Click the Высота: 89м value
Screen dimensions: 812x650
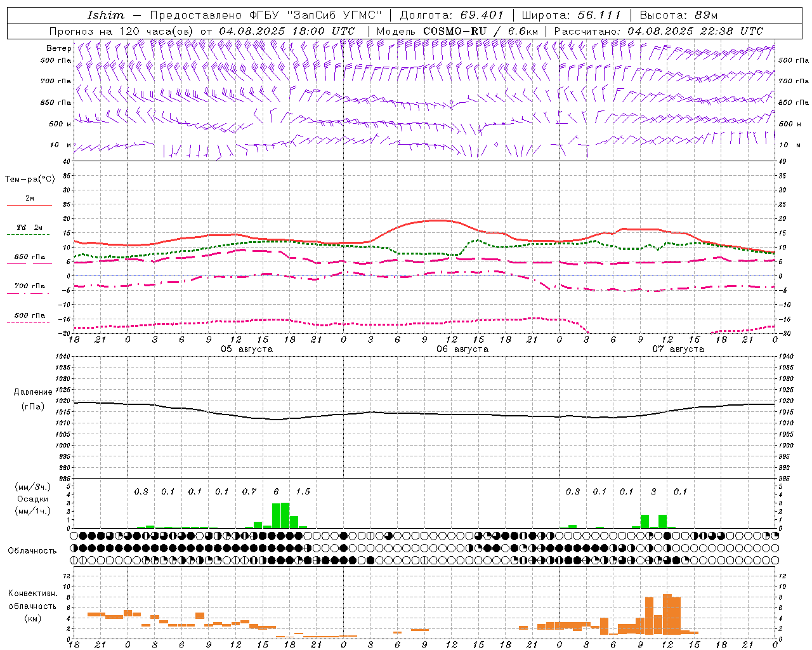click(679, 15)
